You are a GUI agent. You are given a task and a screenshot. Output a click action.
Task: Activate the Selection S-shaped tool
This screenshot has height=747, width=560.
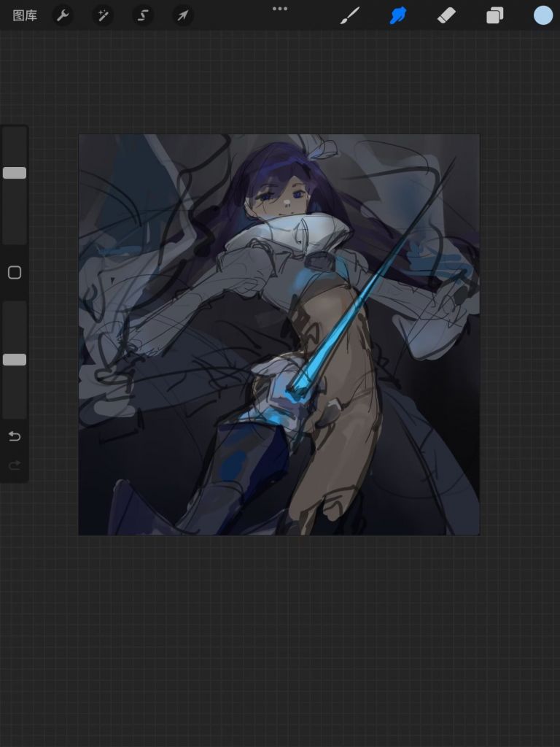(142, 15)
